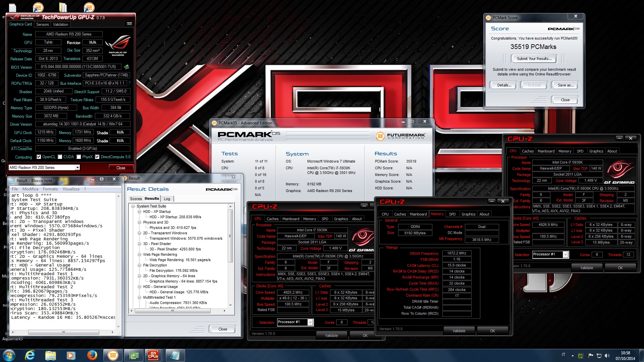Open Windows Explorer folder taskbar icon
The width and height of the screenshot is (644, 362).
[x=50, y=355]
